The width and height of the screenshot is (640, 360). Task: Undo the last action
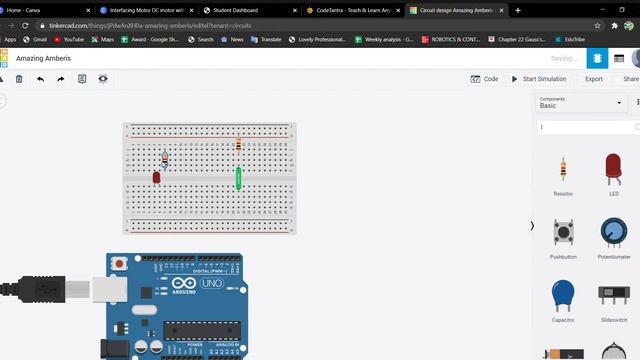click(40, 79)
